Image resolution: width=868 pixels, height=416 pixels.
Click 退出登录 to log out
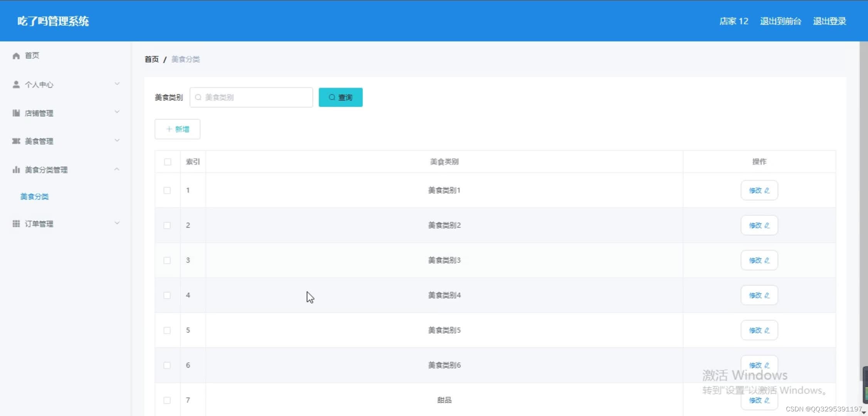829,21
